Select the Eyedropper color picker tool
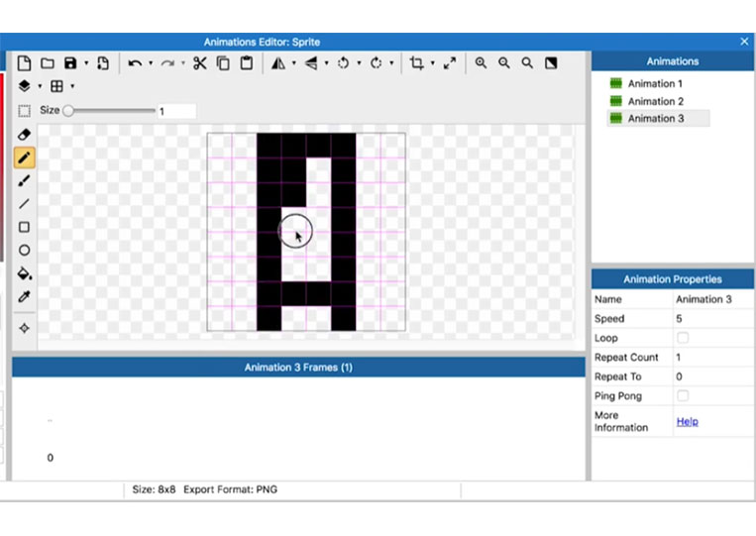Viewport: 756px width, 536px height. (x=24, y=296)
